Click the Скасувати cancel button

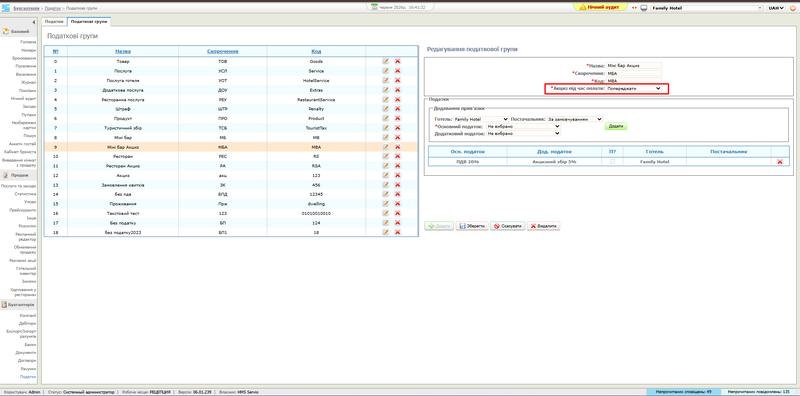coord(508,226)
